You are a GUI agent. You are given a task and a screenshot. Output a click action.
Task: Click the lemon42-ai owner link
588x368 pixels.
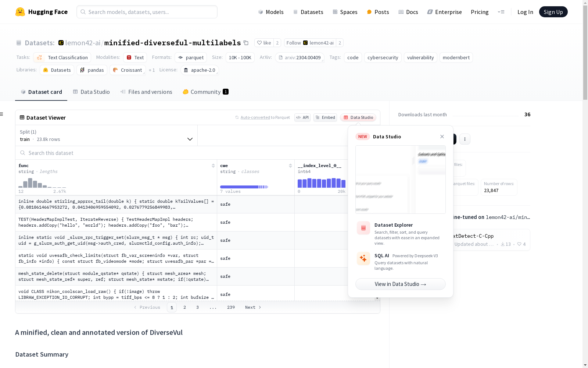tap(83, 43)
